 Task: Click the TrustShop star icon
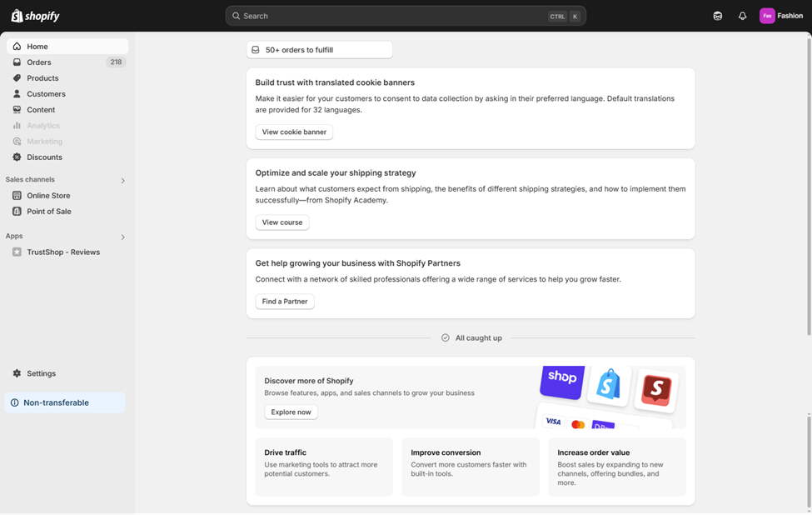tap(17, 252)
